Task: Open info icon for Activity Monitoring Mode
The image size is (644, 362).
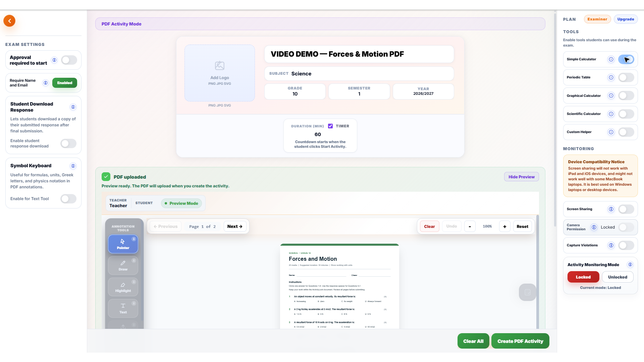Action: coord(630,264)
